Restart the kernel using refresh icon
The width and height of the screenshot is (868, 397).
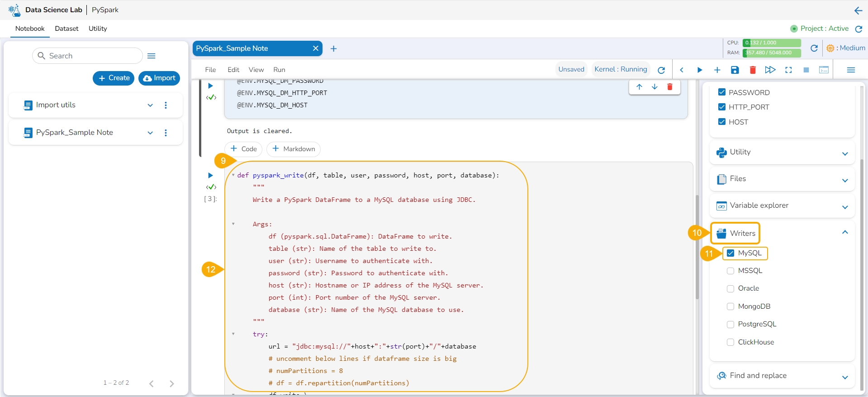[x=661, y=70]
